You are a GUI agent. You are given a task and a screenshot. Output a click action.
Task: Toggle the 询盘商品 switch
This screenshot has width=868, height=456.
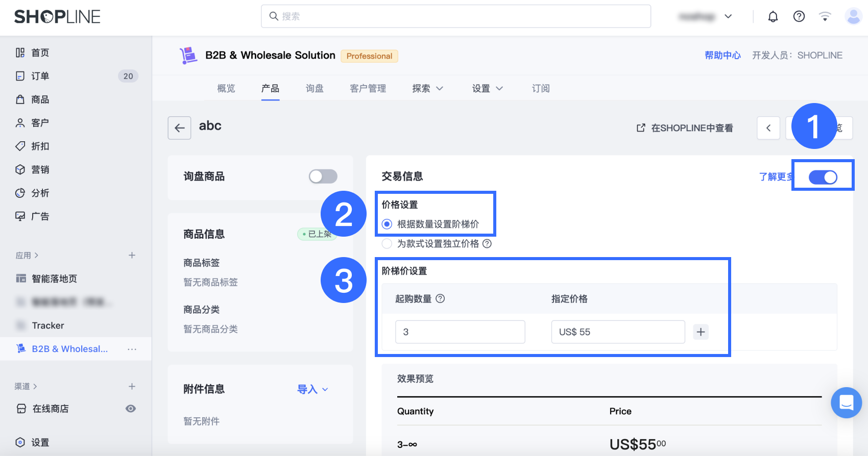click(323, 176)
